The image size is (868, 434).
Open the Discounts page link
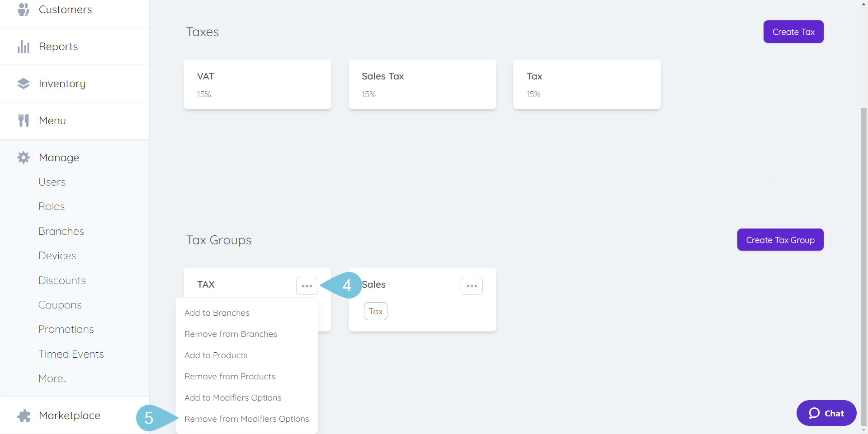coord(62,280)
